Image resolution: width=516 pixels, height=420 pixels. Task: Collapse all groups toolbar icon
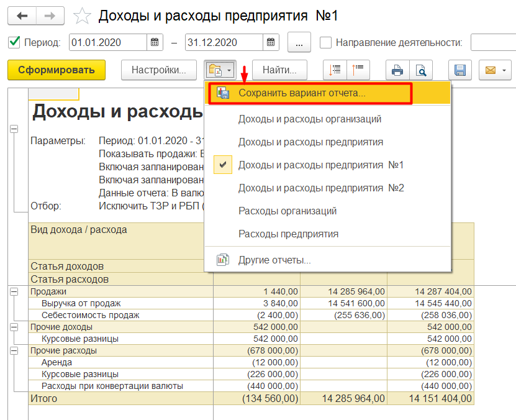tap(358, 70)
